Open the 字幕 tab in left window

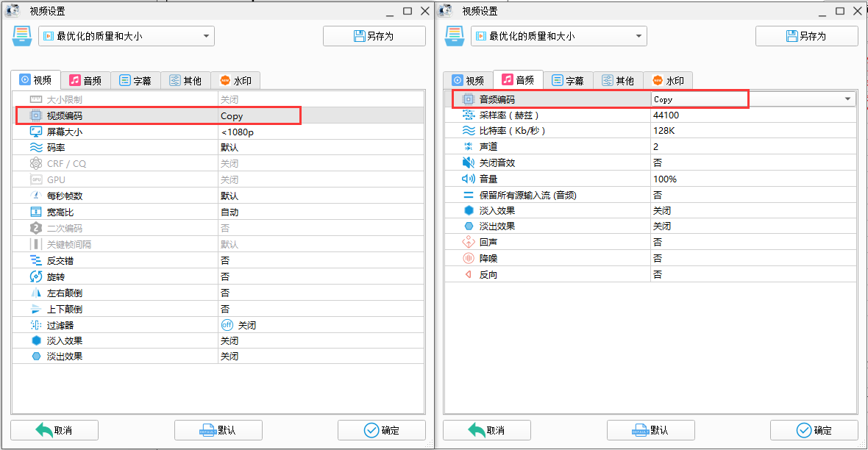tap(135, 81)
